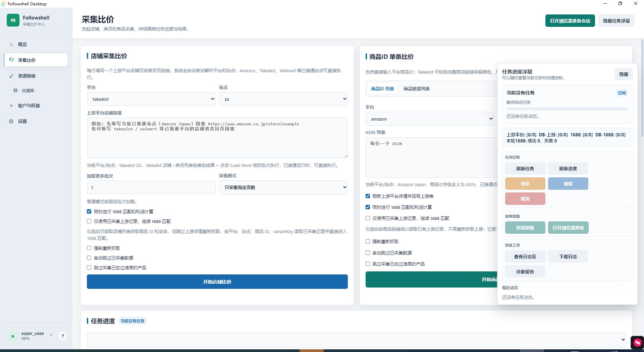Open 采集模式 只采集指定页数 dropdown

click(283, 187)
